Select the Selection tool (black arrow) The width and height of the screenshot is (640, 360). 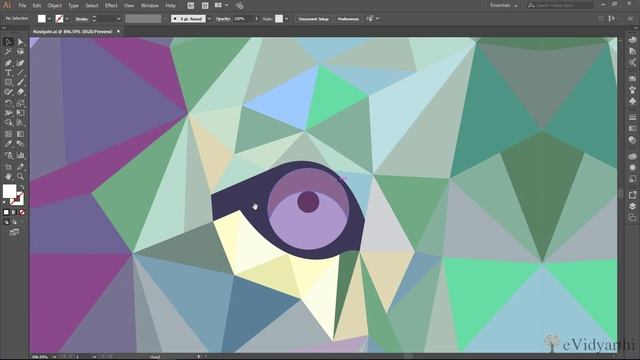pos(8,42)
